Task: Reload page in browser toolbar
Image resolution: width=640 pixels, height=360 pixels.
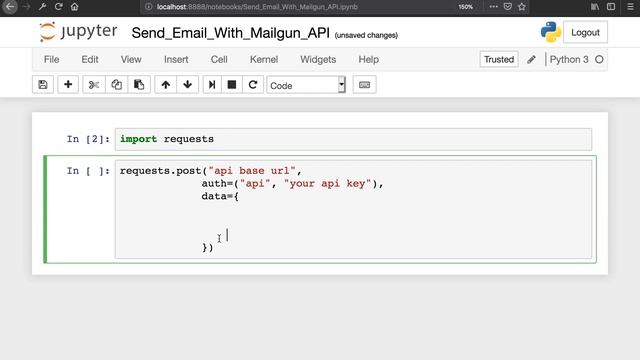Action: [58, 7]
